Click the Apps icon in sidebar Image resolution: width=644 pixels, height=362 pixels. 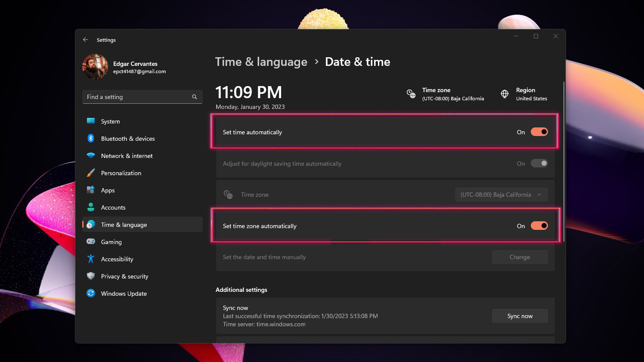click(91, 190)
